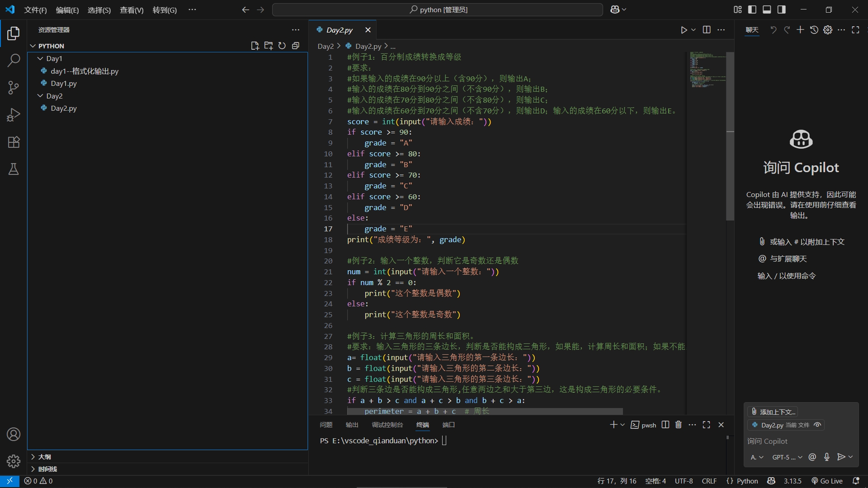Viewport: 868px width, 488px height.
Task: Open the Explorer view in activity bar
Action: [14, 33]
